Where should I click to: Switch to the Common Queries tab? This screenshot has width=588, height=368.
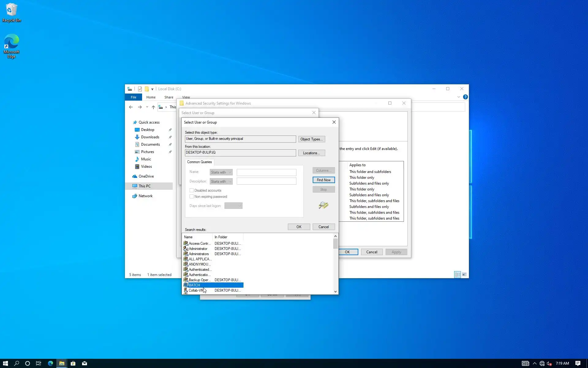pyautogui.click(x=199, y=162)
